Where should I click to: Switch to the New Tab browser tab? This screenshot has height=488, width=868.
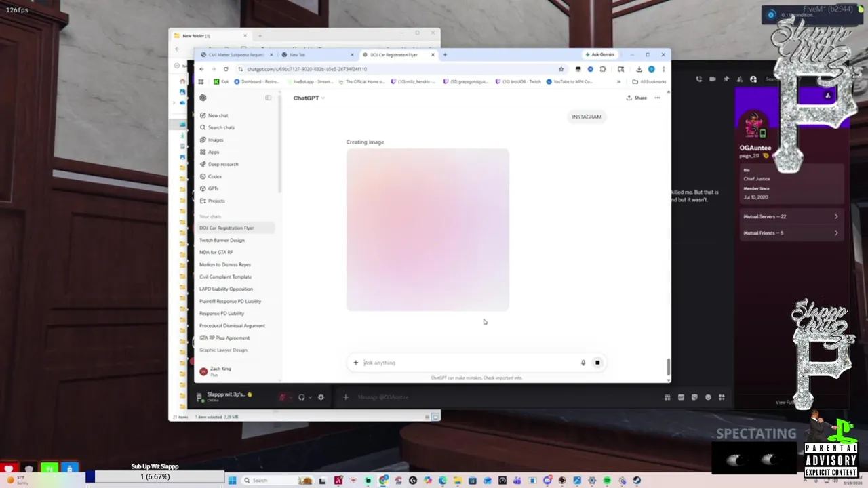pos(316,55)
